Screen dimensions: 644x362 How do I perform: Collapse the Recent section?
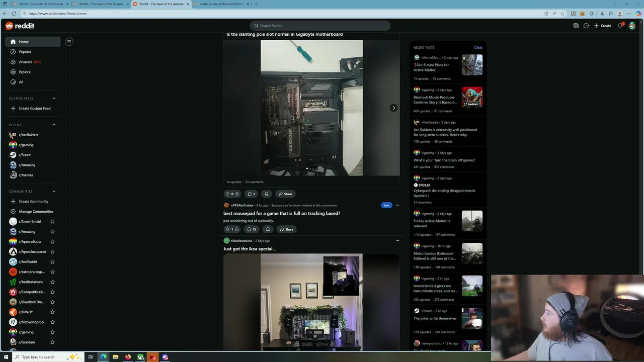pyautogui.click(x=54, y=125)
